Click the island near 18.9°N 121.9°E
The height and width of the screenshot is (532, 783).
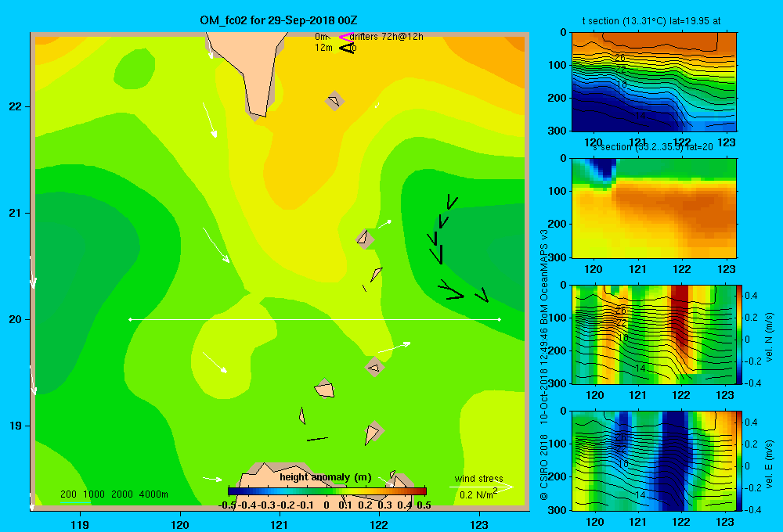373,433
